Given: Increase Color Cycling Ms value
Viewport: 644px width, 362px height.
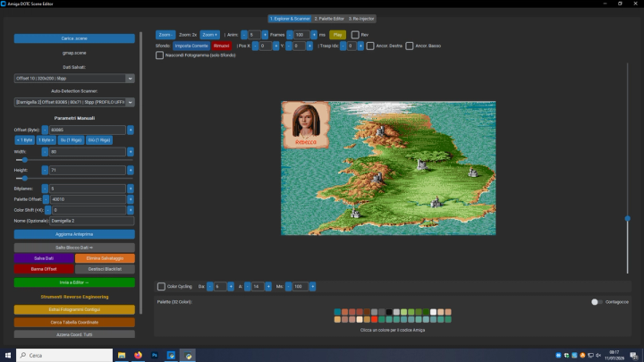Looking at the screenshot, I should [312, 287].
